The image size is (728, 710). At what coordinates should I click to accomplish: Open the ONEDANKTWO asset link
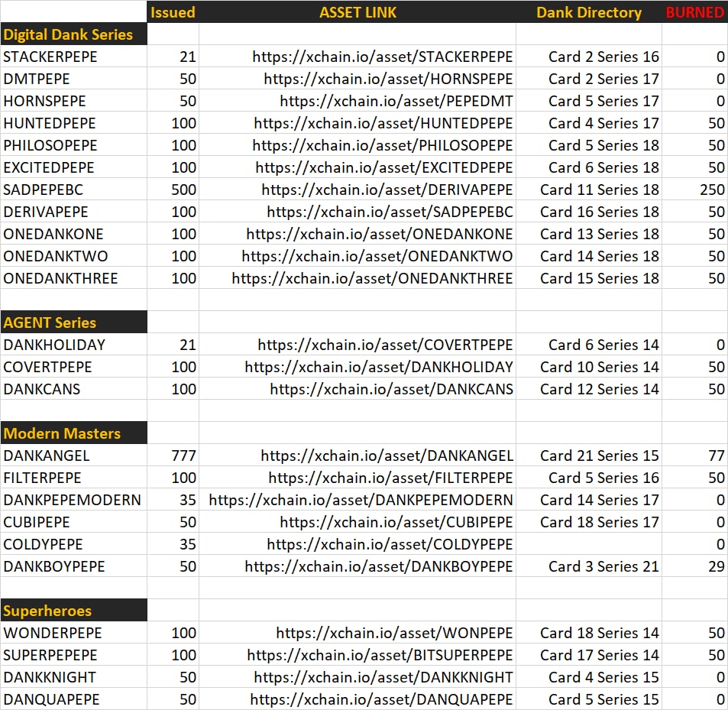pyautogui.click(x=377, y=256)
